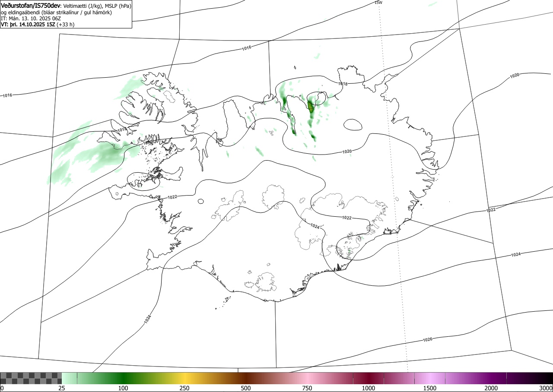Click the 'VT: þri. 14.10.2025 15Z' valid time

28,25
